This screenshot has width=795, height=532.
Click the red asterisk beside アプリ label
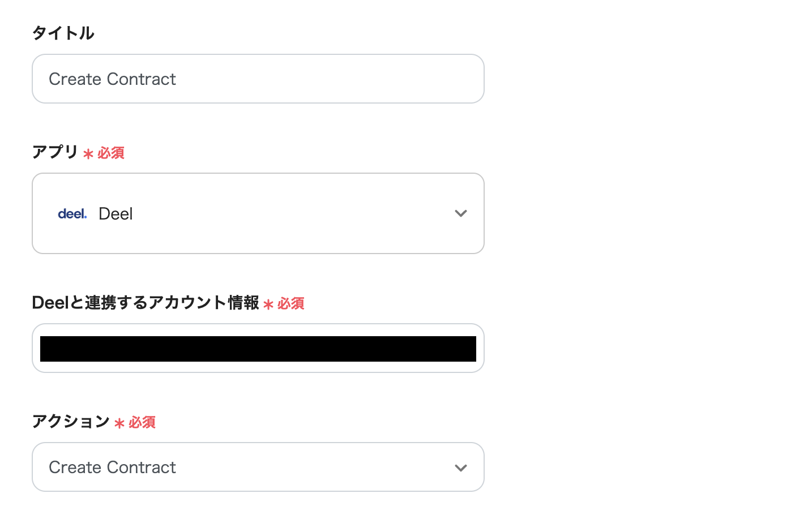pyautogui.click(x=88, y=153)
